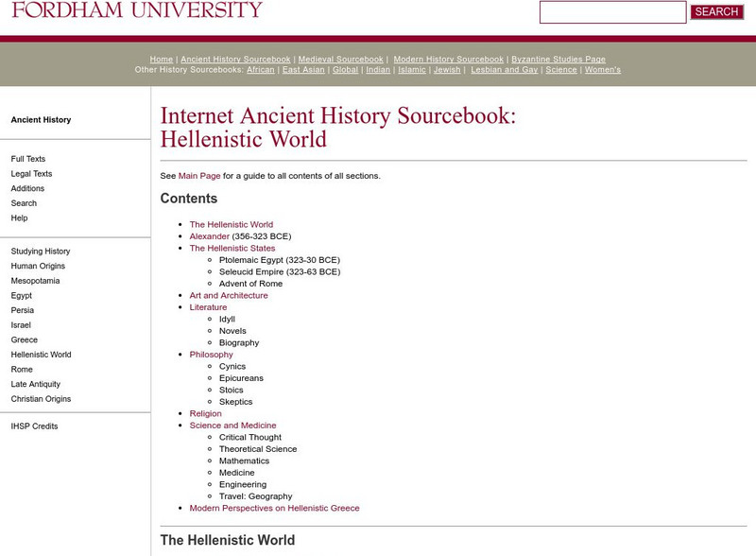The width and height of the screenshot is (756, 556).
Task: Jump to the Alexander contents entry
Action: [209, 235]
